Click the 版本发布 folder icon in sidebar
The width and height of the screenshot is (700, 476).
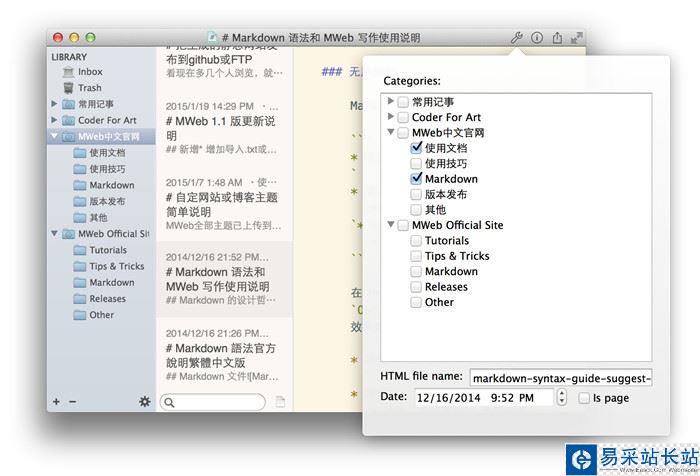80,201
